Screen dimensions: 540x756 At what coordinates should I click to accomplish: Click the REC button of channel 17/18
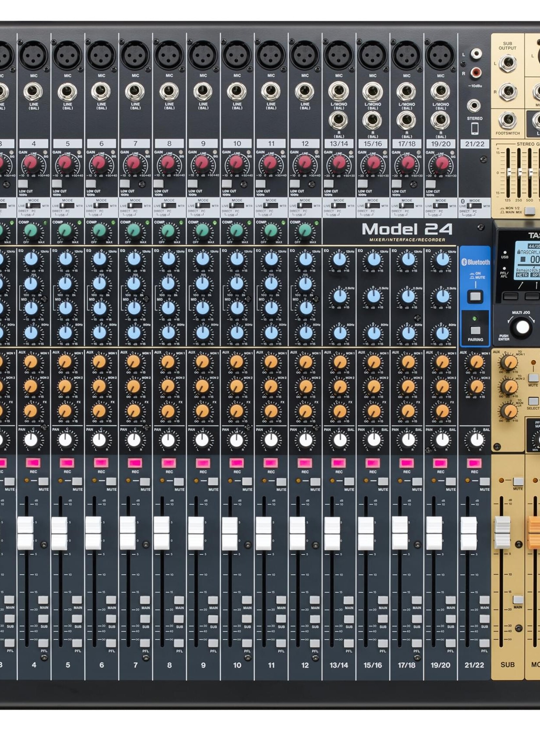tap(407, 463)
